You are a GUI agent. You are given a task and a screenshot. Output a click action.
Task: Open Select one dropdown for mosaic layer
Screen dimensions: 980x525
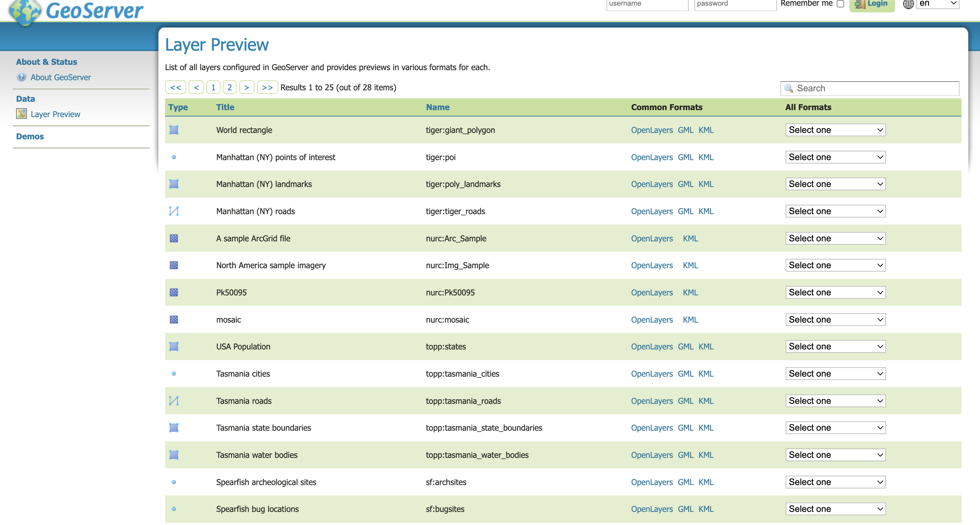[x=835, y=320]
